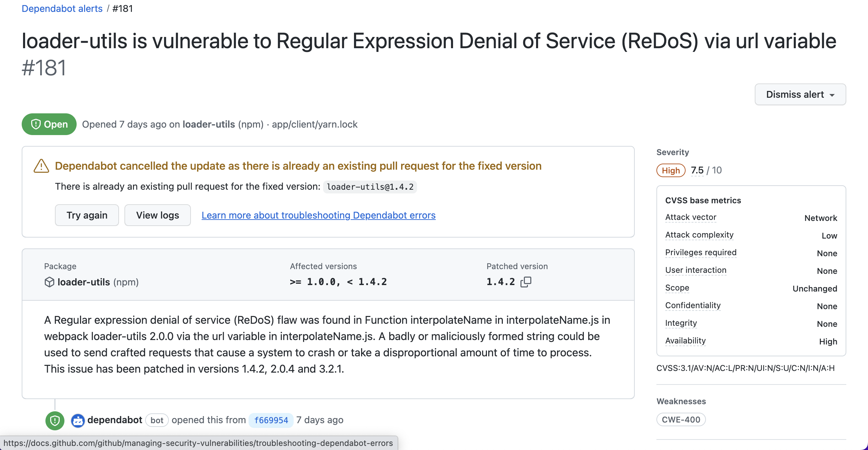Click the bot label beside dependabot

[157, 420]
